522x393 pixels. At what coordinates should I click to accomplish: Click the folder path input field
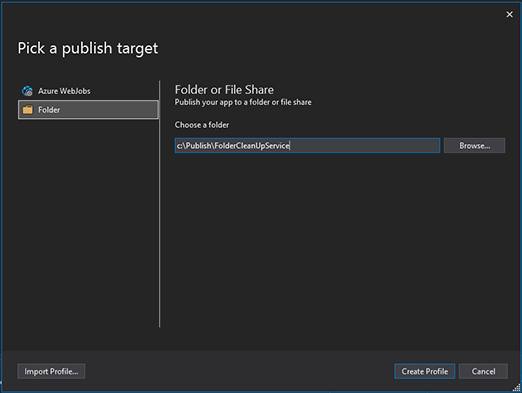307,146
